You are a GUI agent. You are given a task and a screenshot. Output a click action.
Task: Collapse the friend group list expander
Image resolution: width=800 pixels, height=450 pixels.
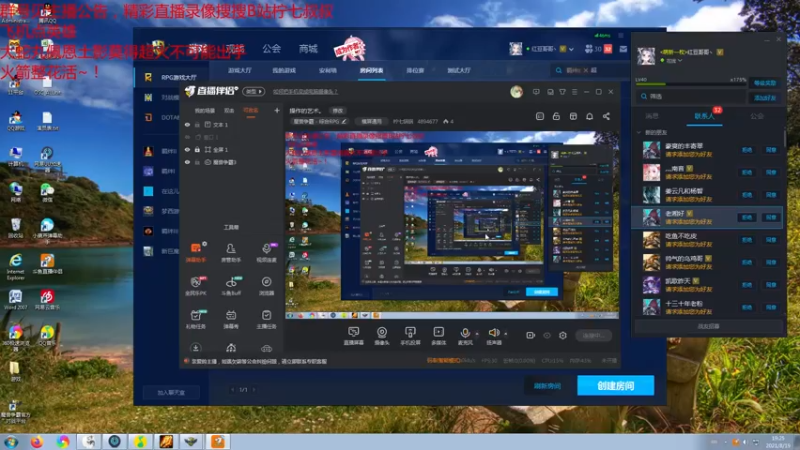639,132
